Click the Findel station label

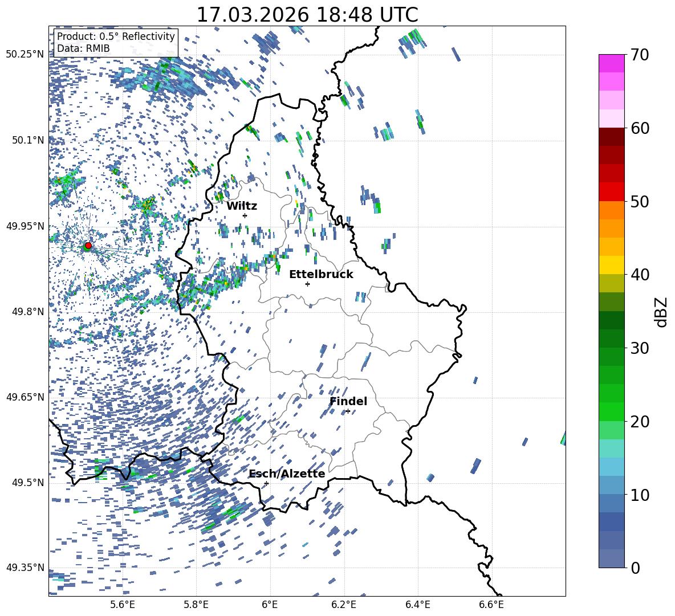point(348,401)
